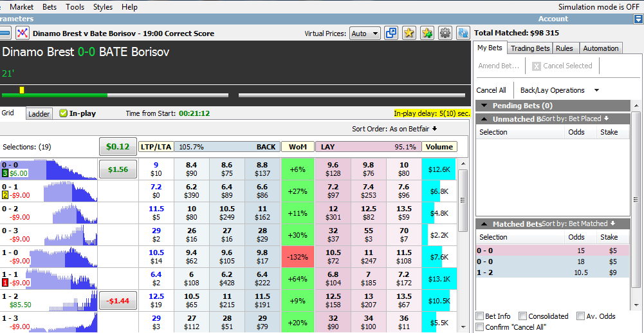Click the red badge 1 on 1 - 1 row
The width and height of the screenshot is (644, 333).
(5, 283)
